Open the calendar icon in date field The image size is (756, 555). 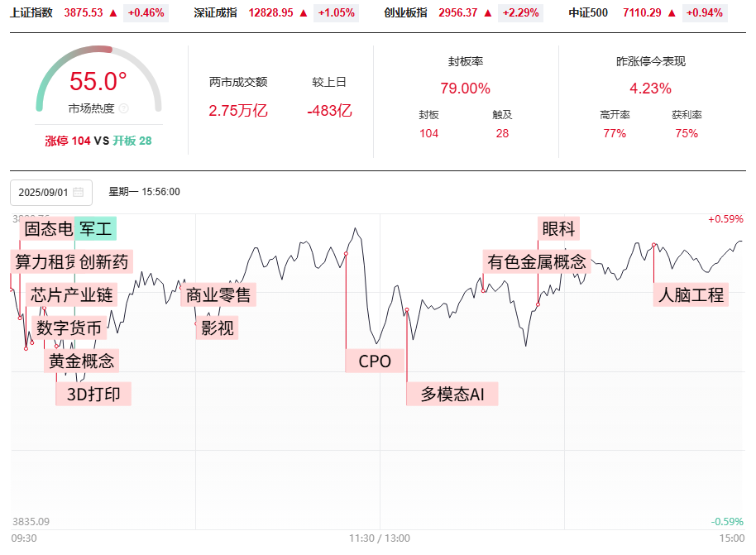tap(79, 192)
